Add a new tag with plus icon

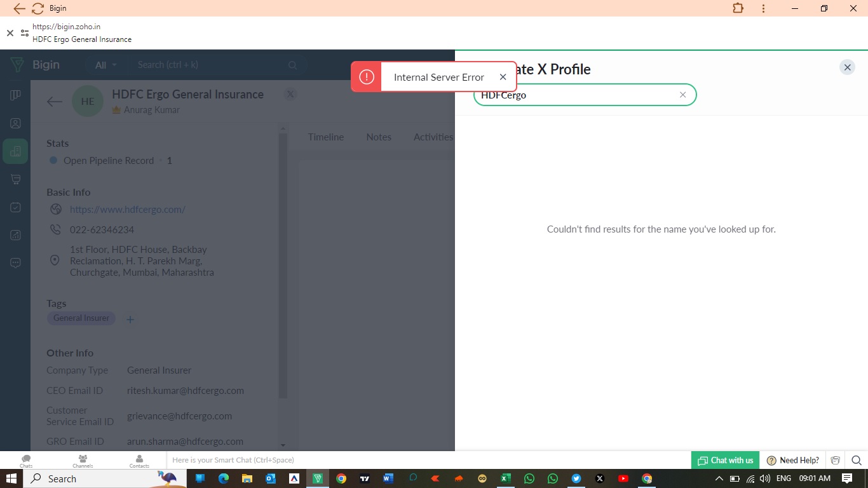click(130, 320)
